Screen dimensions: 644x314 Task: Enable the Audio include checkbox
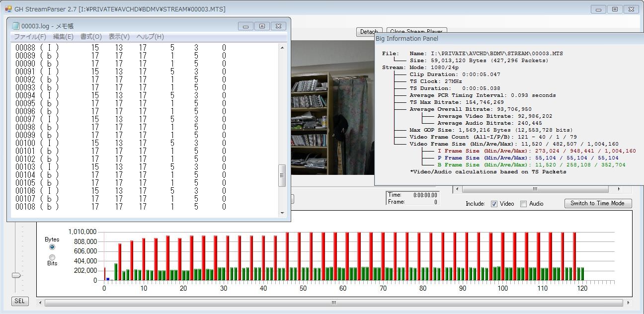[x=523, y=204]
